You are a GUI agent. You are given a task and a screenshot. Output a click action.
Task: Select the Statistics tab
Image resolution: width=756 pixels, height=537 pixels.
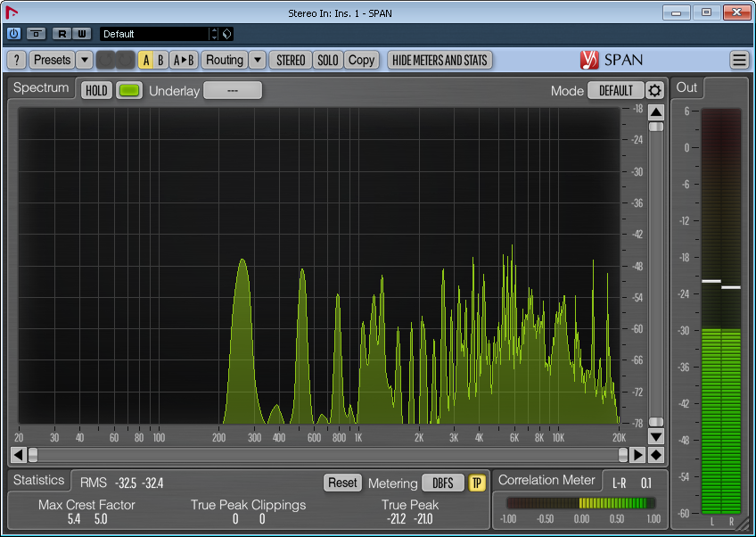coord(38,480)
